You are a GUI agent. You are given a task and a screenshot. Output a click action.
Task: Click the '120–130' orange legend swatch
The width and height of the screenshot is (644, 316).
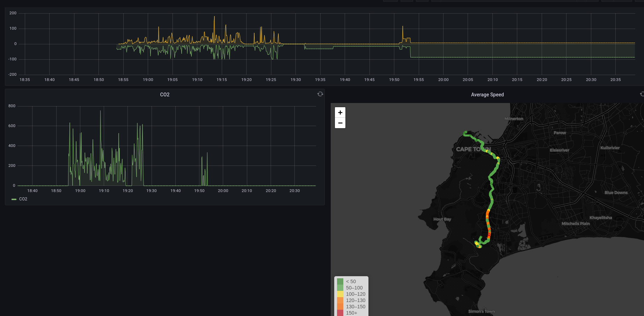340,300
